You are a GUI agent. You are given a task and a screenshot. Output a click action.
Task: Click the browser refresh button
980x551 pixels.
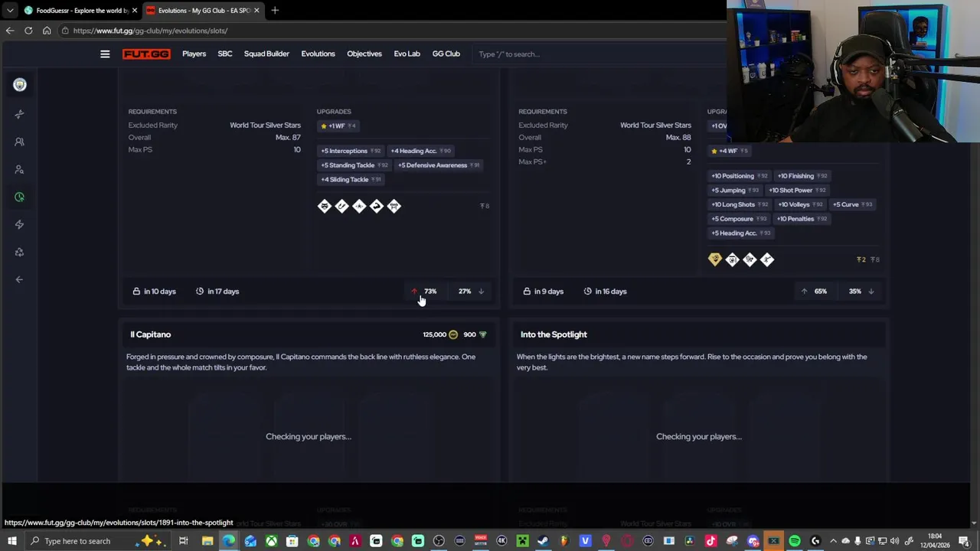[x=28, y=31]
